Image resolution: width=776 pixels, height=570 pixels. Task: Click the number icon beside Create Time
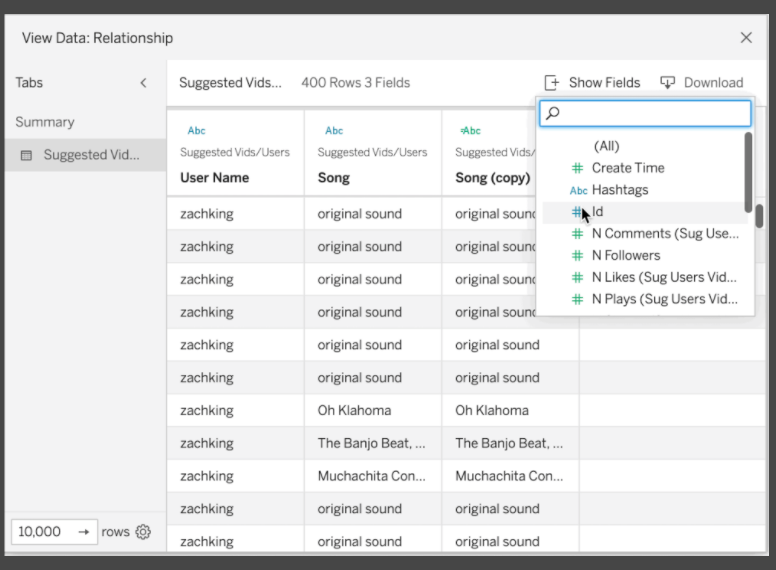click(x=577, y=168)
